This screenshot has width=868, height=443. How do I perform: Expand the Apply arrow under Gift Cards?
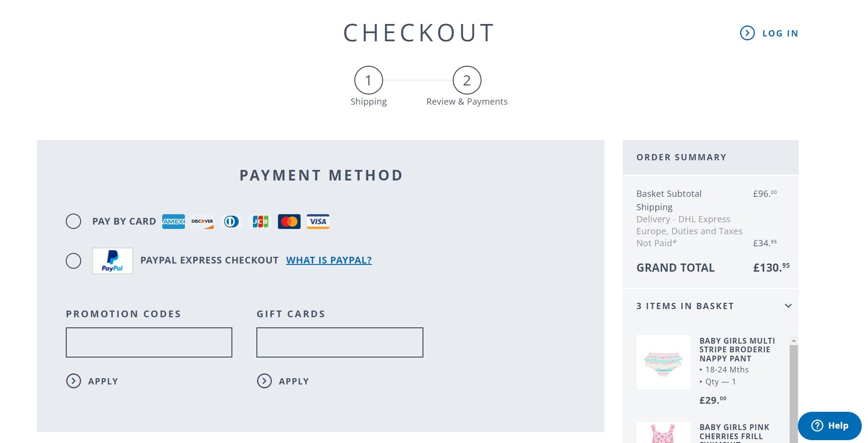pyautogui.click(x=264, y=381)
